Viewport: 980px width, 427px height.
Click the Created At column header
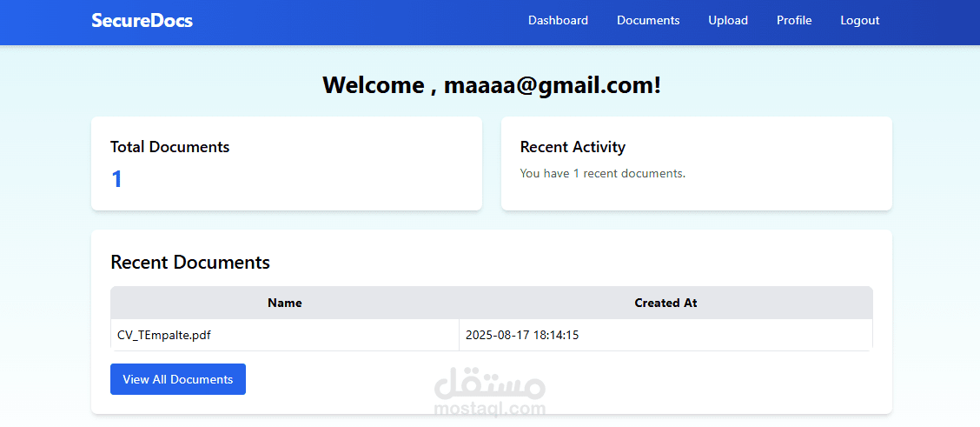tap(665, 304)
